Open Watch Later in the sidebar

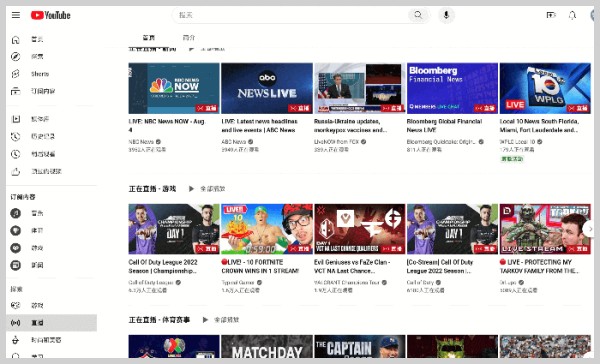[51, 154]
